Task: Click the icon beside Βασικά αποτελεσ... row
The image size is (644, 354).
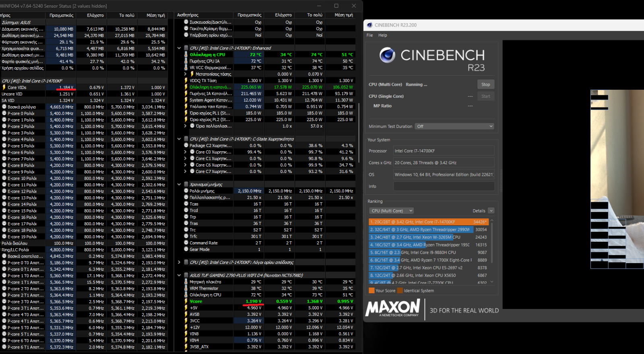Action: coord(4,256)
